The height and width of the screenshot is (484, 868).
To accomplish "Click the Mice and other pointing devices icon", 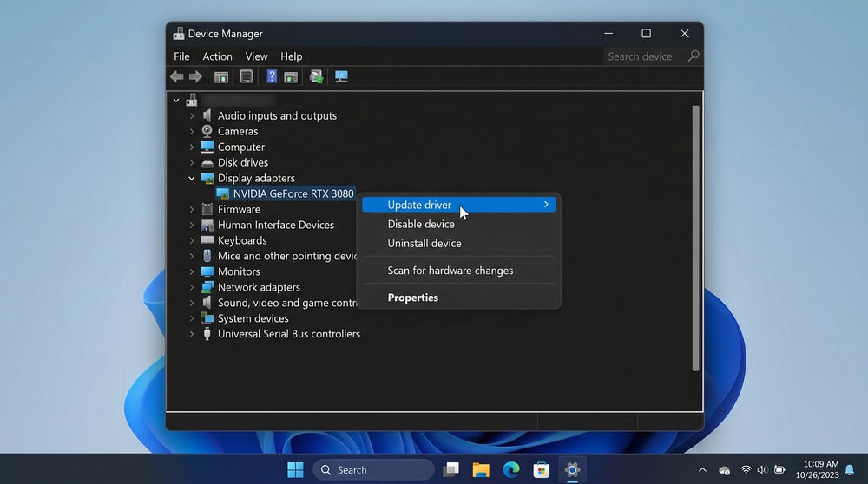I will click(x=207, y=256).
